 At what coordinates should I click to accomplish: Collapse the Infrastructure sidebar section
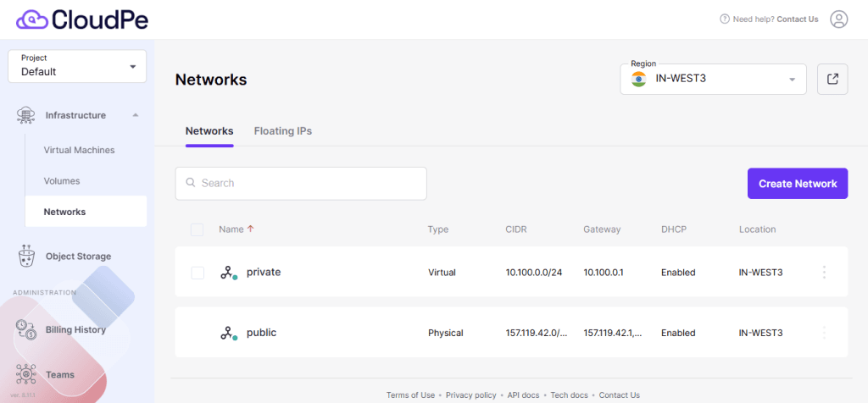click(136, 115)
